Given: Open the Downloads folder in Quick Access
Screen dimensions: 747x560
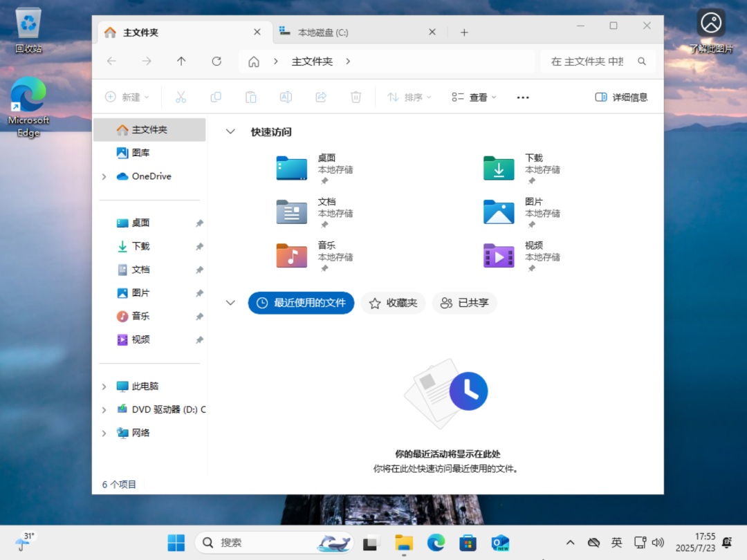Looking at the screenshot, I should point(499,169).
